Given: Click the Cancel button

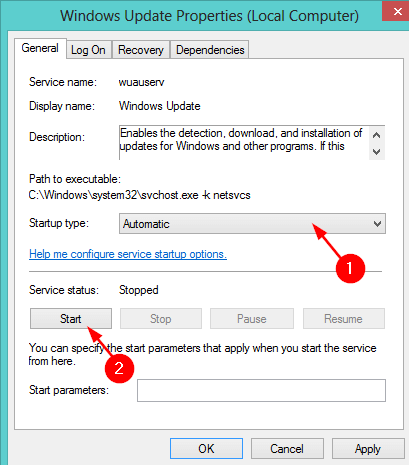Looking at the screenshot, I should click(287, 449).
